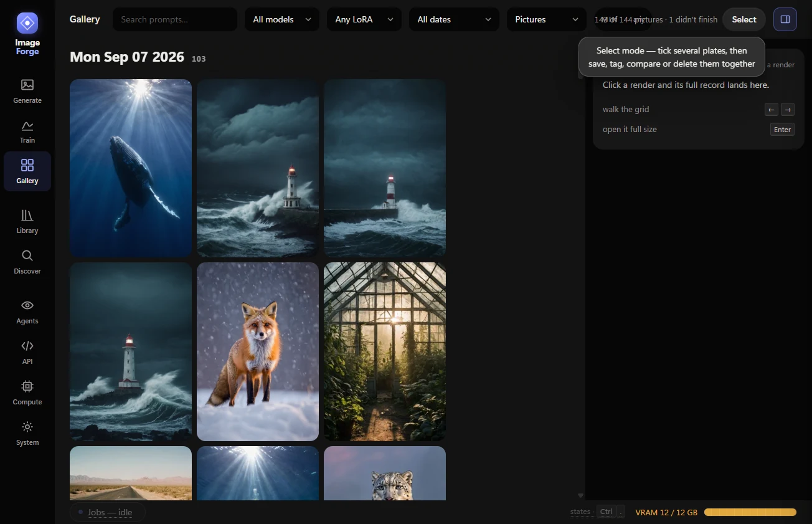Click the VRAM 12 / 12 GB text

pyautogui.click(x=666, y=512)
